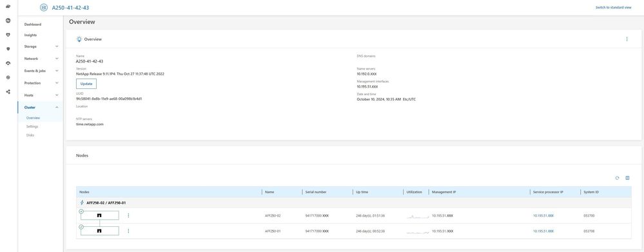Refresh the Nodes table
Viewport: 644px width, 252px height.
coord(617,178)
